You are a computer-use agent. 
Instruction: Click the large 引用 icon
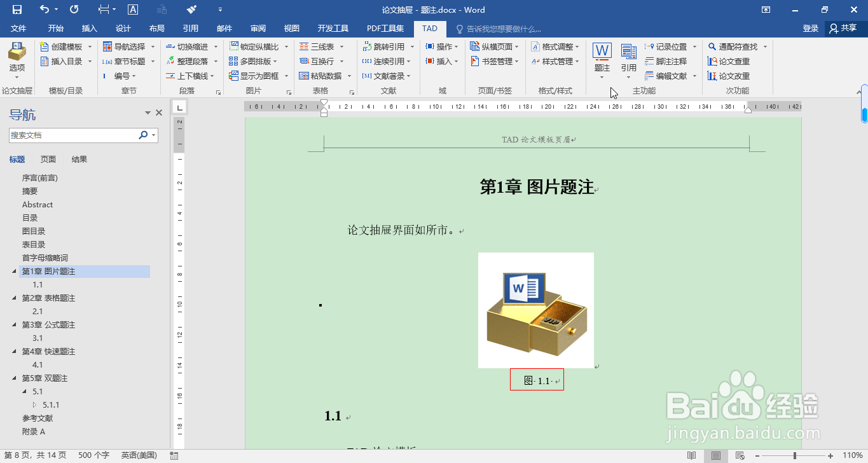point(629,52)
